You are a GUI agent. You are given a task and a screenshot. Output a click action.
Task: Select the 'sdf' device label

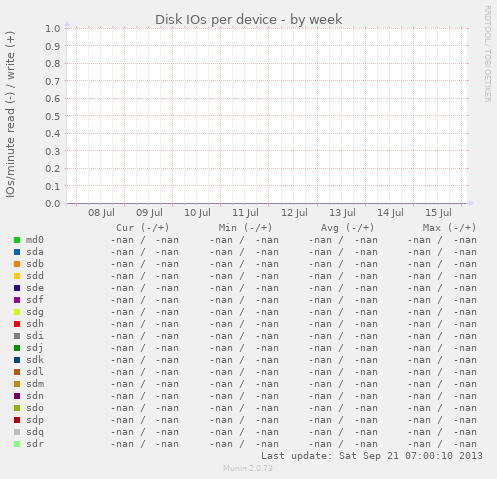(x=35, y=300)
